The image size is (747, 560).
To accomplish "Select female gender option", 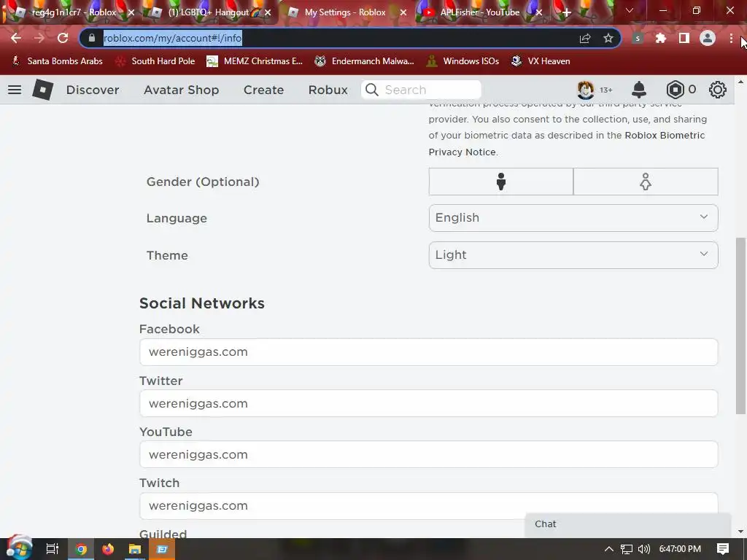I will point(646,182).
